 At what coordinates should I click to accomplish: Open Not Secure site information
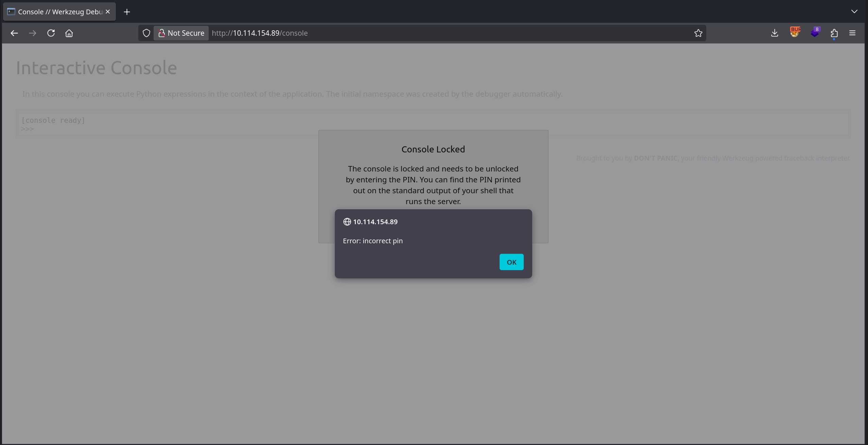tap(181, 33)
